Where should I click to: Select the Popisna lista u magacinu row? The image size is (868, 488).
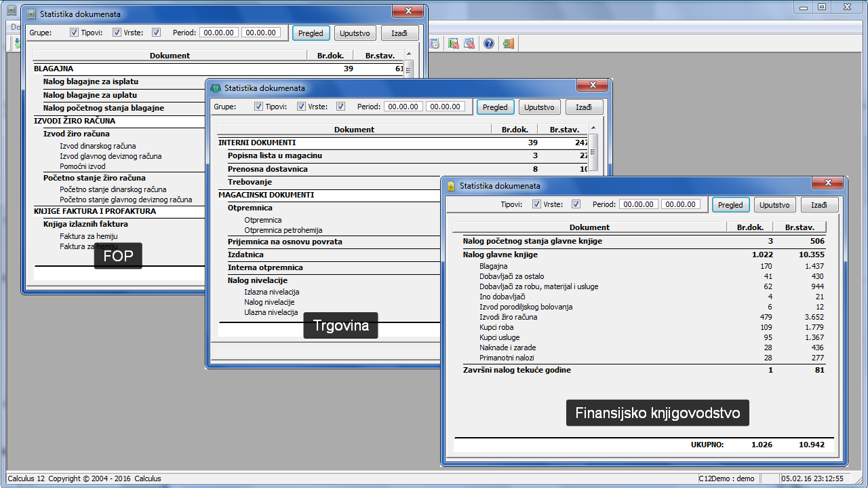pos(275,156)
